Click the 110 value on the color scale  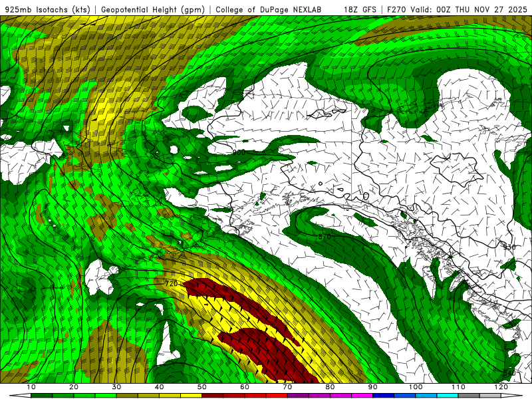458,387
